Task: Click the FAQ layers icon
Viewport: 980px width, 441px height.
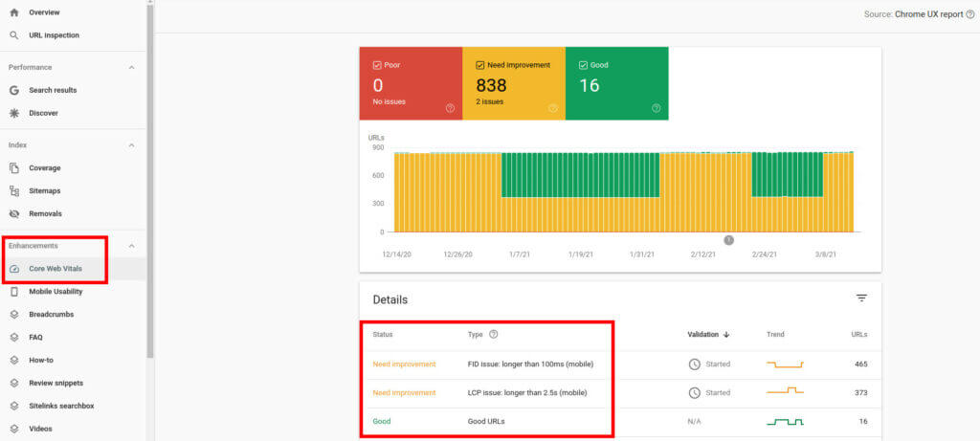Action: point(14,338)
